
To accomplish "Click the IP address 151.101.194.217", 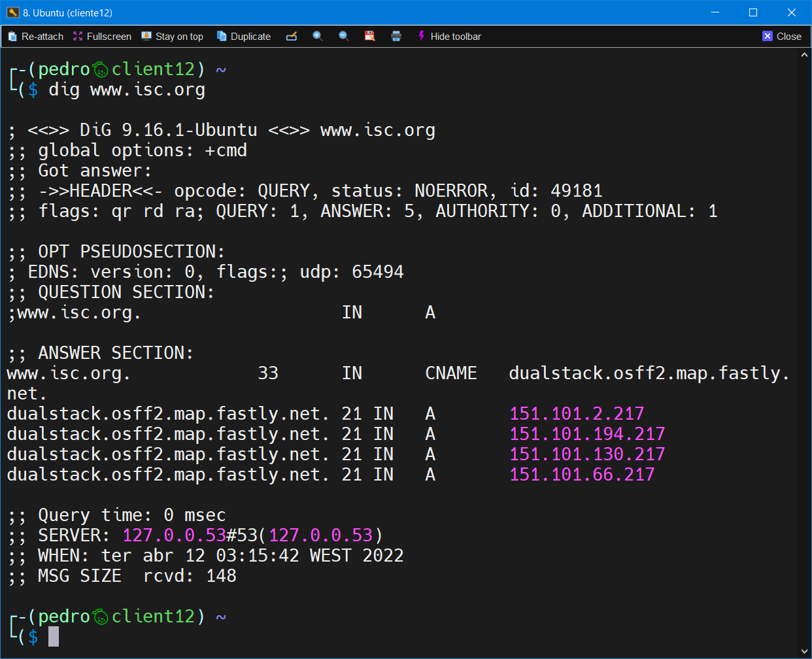I will pos(587,434).
